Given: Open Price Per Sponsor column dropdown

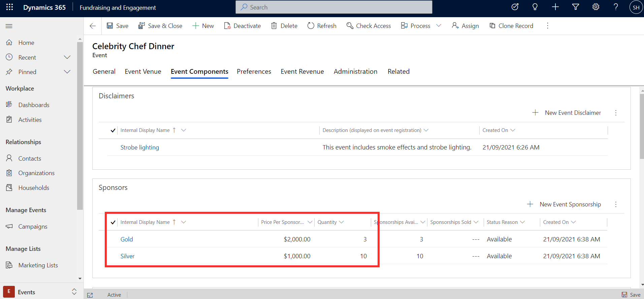Looking at the screenshot, I should click(x=310, y=222).
